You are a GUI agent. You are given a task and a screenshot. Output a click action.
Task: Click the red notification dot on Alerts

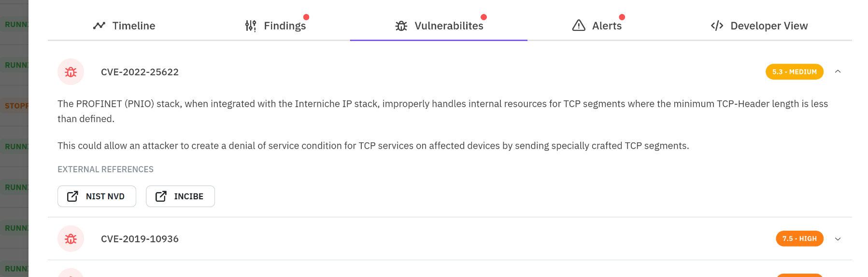[x=622, y=17]
